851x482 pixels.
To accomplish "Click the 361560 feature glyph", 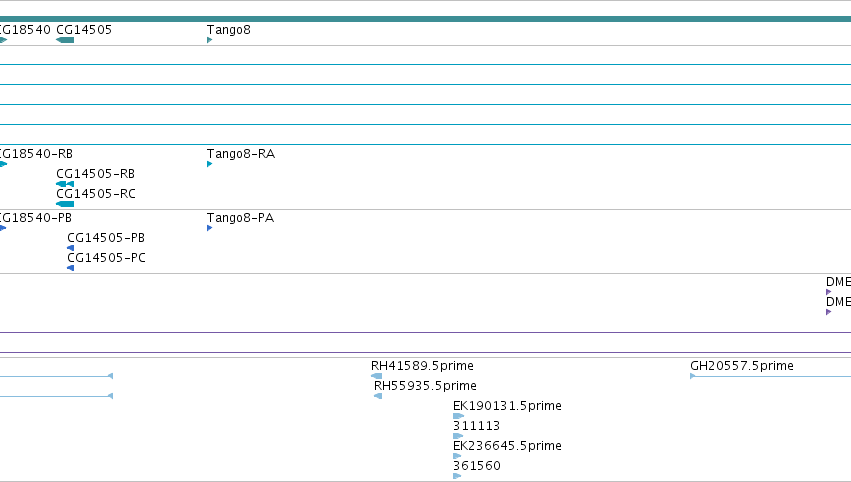I will pos(457,476).
